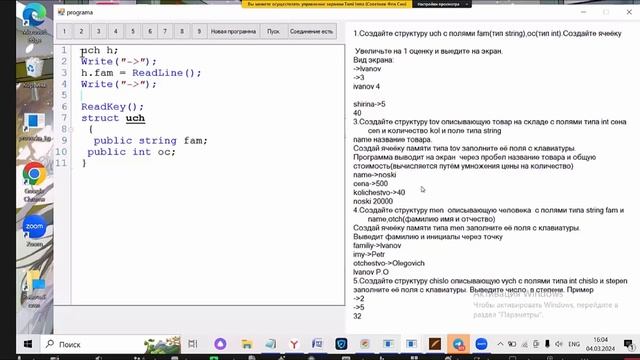Viewport: 640px width, 360px height.
Task: Click the code line 'uch h;'
Action: (x=100, y=50)
